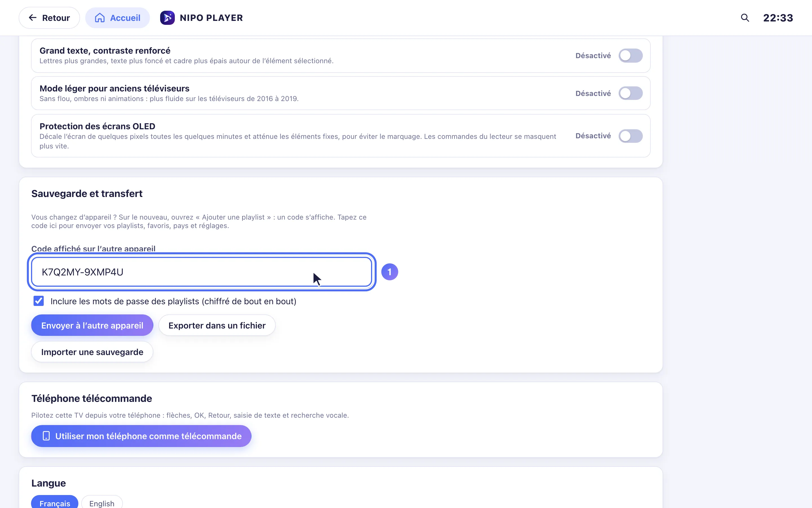Screen dimensions: 812x508
Task: Click Importer une sauvegarde
Action: click(92, 352)
